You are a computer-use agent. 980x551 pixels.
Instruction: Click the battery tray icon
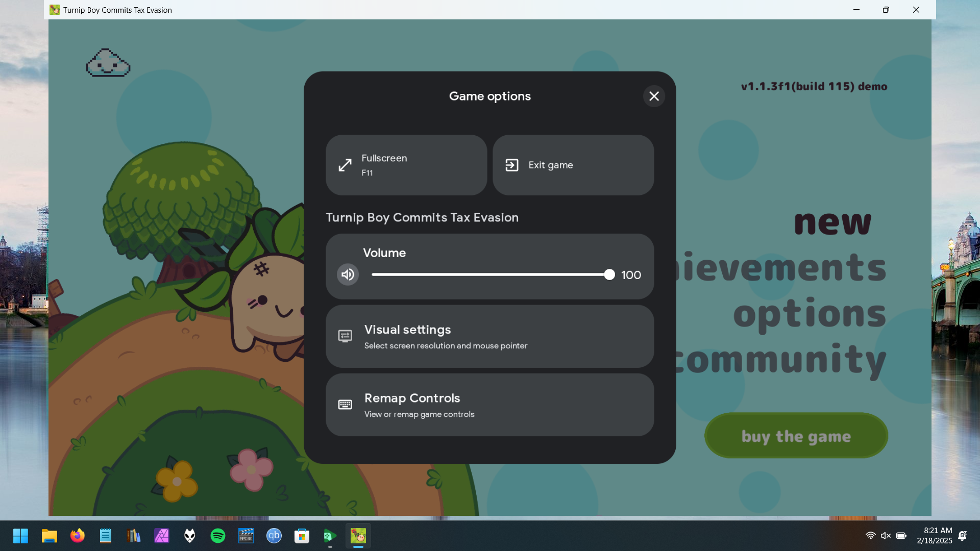click(901, 536)
